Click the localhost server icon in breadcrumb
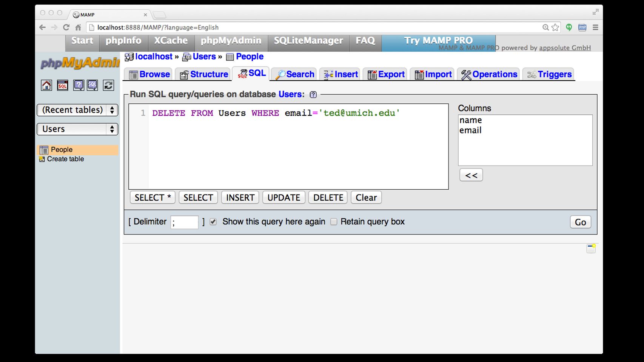The width and height of the screenshot is (644, 362). point(129,57)
